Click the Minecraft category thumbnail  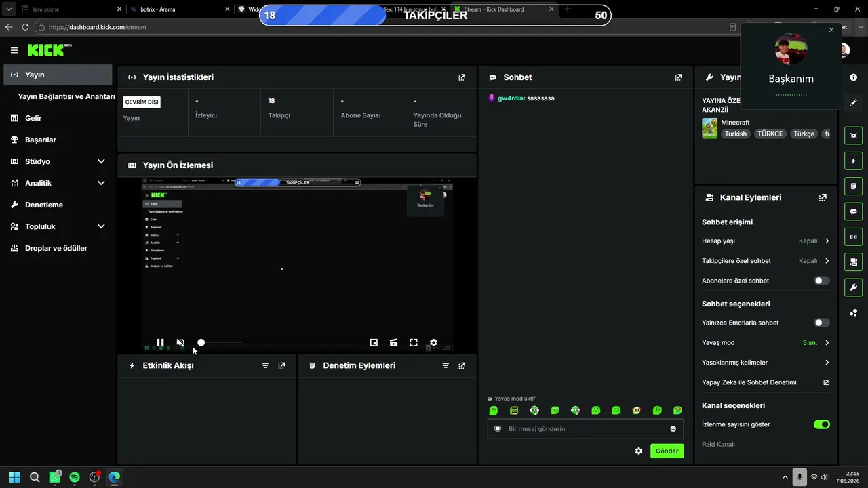709,129
